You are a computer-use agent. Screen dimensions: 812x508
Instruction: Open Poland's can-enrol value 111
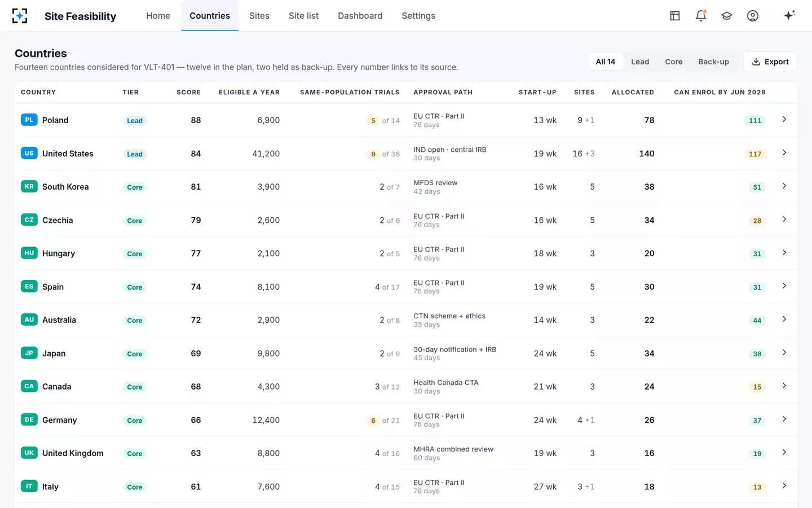pos(755,120)
